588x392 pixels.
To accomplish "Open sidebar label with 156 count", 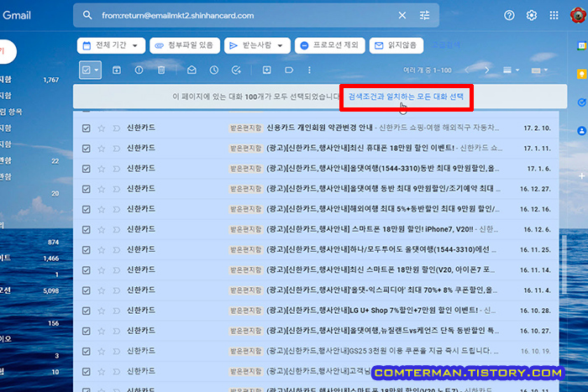I will pyautogui.click(x=30, y=323).
